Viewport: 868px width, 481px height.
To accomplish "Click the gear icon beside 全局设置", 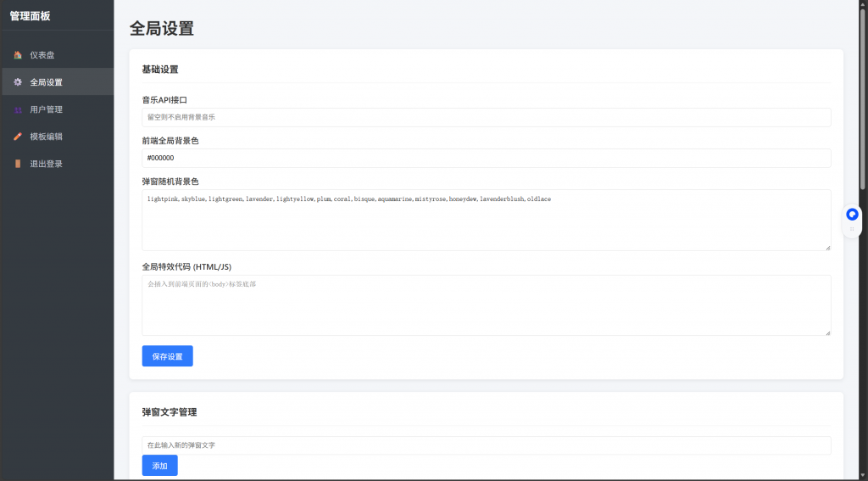I will click(x=18, y=82).
